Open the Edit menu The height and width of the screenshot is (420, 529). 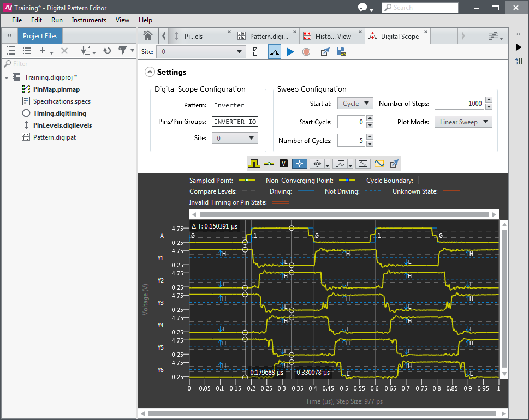(37, 20)
